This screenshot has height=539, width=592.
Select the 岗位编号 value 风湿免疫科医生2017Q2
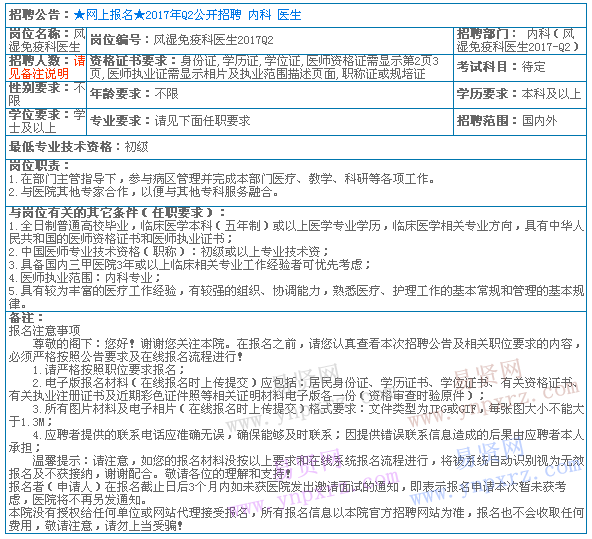coord(213,40)
